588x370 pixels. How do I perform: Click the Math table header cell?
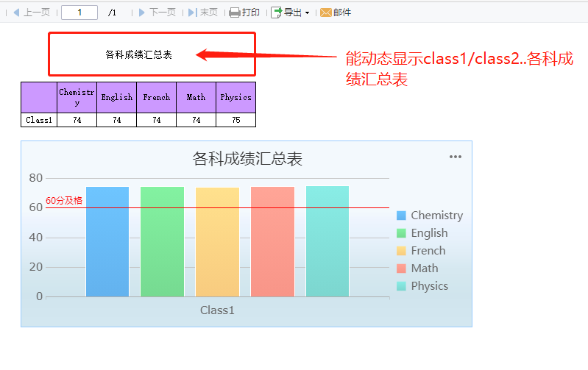[x=196, y=98]
